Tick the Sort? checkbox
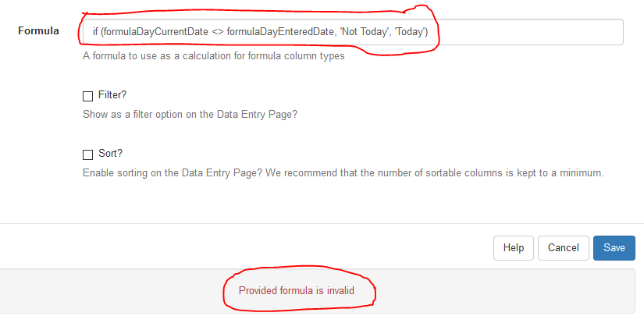This screenshot has width=644, height=323. [x=88, y=154]
